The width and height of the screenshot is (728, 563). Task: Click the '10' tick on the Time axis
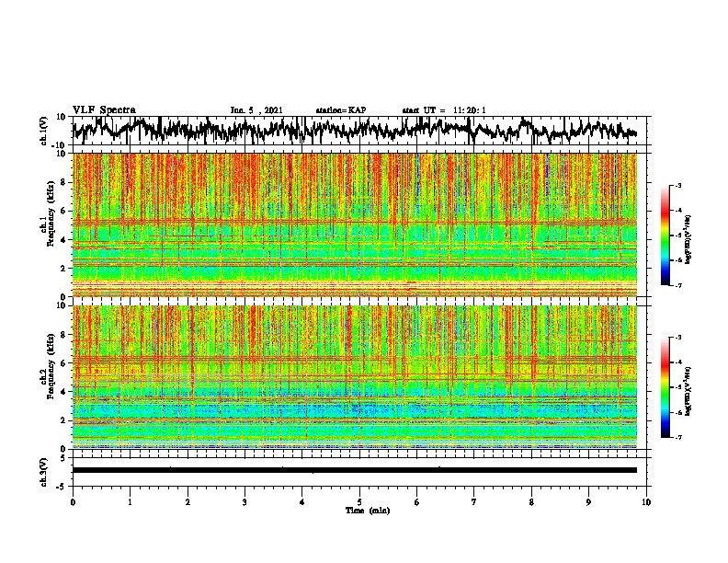(x=646, y=502)
